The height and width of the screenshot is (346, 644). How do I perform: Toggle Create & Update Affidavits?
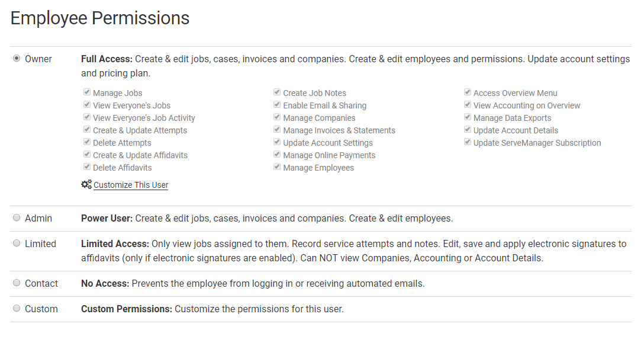tap(87, 154)
